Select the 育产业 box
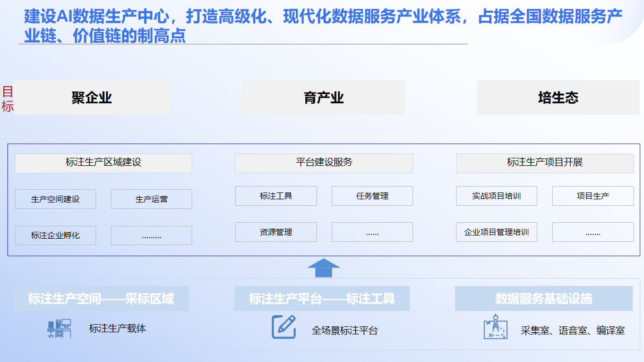This screenshot has height=362, width=644. pyautogui.click(x=323, y=98)
